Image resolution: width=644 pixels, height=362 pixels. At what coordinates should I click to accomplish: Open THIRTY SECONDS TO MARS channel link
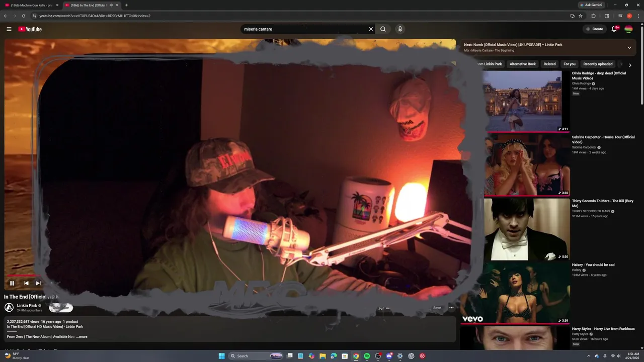[x=591, y=211]
